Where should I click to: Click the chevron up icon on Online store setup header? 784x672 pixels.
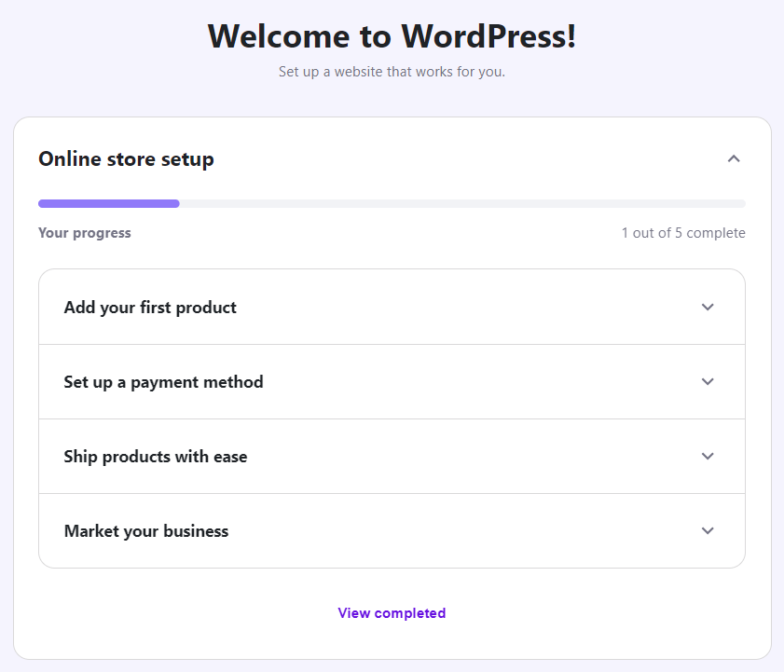click(x=735, y=158)
